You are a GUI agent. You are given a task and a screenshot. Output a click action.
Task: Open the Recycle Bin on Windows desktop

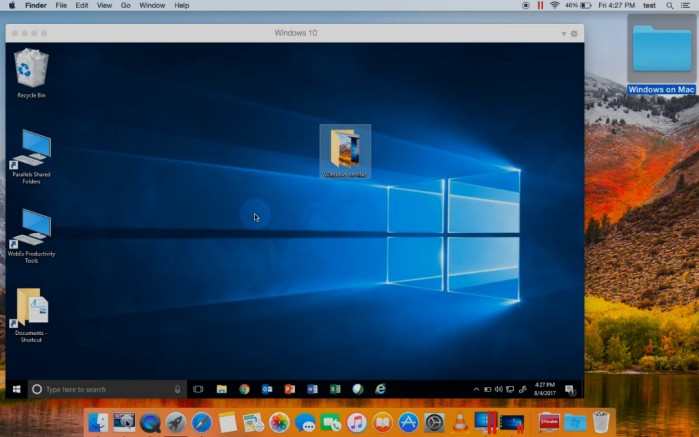pyautogui.click(x=31, y=74)
